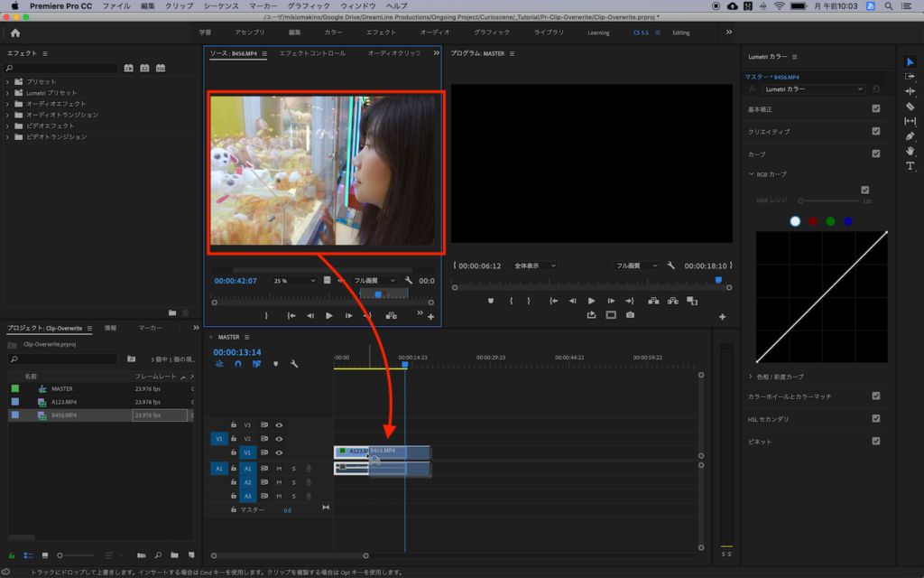The width and height of the screenshot is (924, 578).
Task: Toggle video track V1 output visibility eye icon
Action: tap(279, 452)
